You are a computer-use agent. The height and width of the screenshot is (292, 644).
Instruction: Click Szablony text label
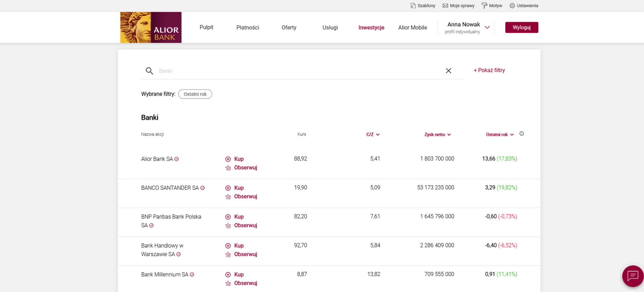427,6
